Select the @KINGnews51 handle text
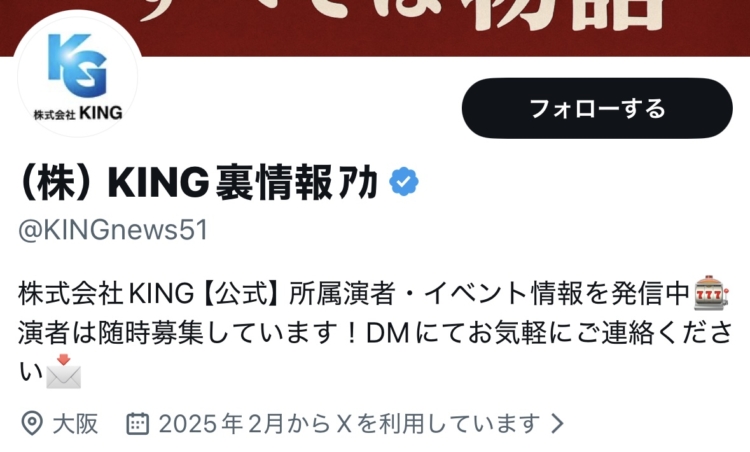Image resolution: width=750 pixels, height=452 pixels. [x=113, y=230]
